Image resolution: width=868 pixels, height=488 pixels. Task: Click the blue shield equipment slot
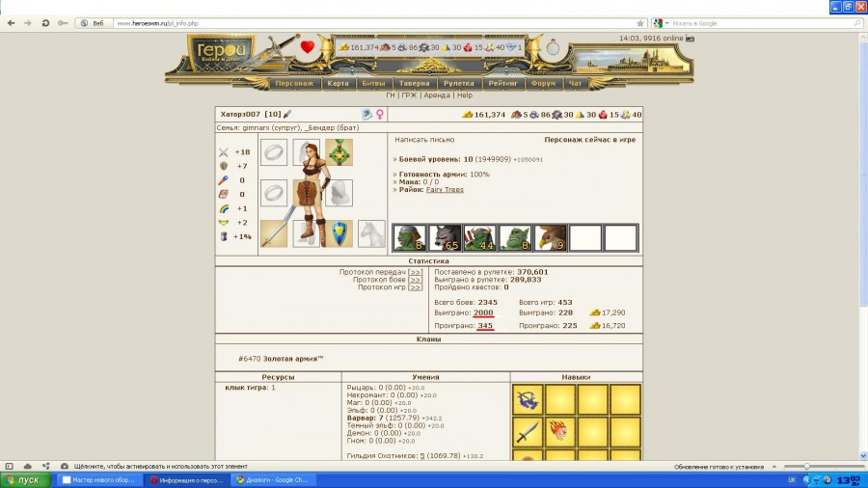tap(339, 233)
